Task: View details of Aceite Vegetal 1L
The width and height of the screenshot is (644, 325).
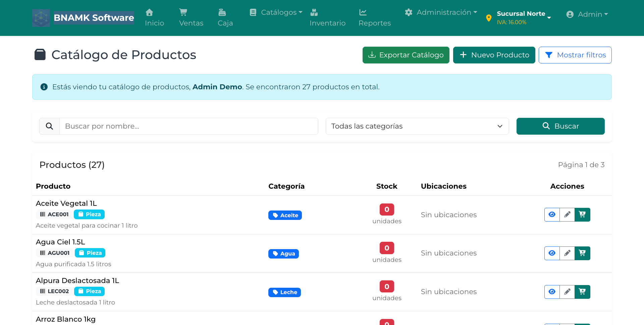Action: [x=552, y=215]
